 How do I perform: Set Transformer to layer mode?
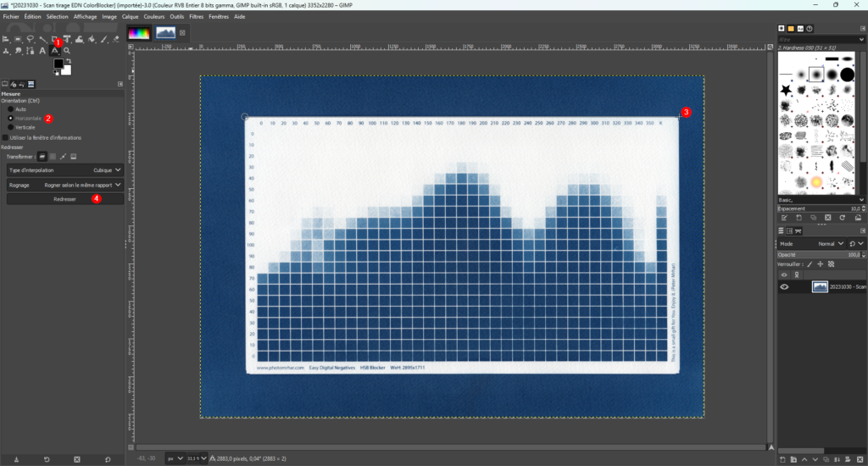click(42, 157)
